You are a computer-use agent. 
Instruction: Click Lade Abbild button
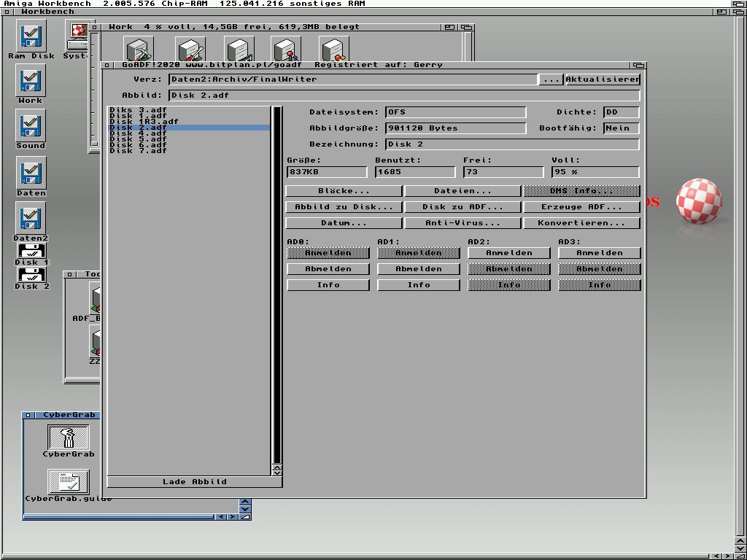194,482
